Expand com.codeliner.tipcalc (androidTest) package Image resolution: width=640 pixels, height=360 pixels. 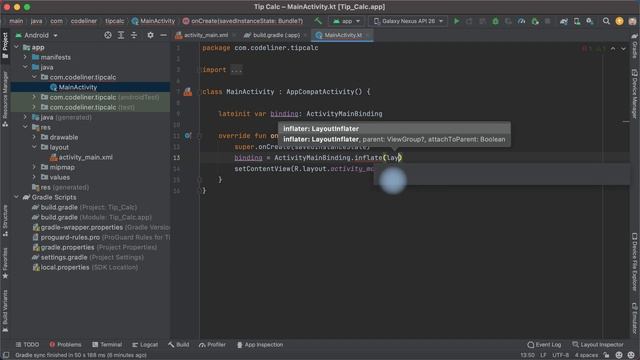[34, 97]
